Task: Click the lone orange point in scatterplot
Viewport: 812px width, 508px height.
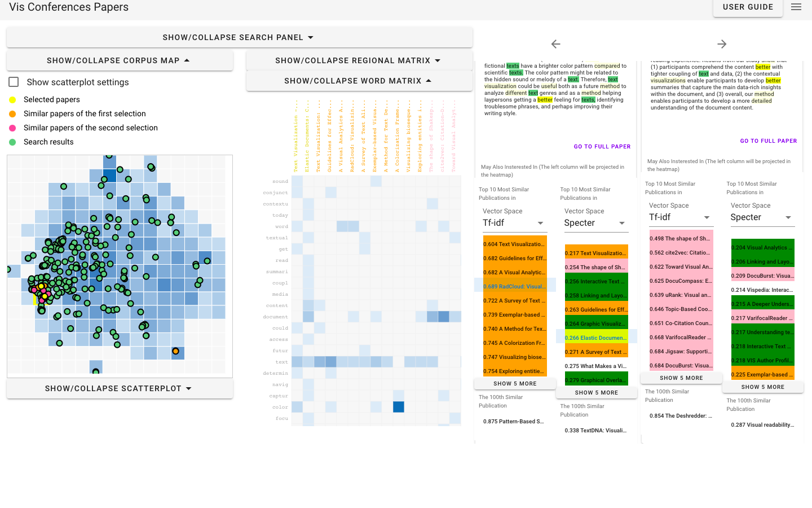Action: [x=175, y=351]
